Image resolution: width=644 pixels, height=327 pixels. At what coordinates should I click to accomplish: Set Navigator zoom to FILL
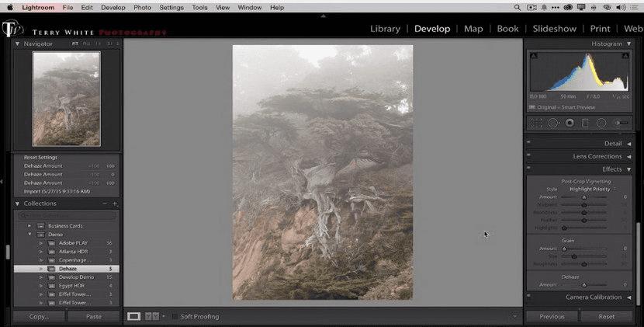[86, 43]
